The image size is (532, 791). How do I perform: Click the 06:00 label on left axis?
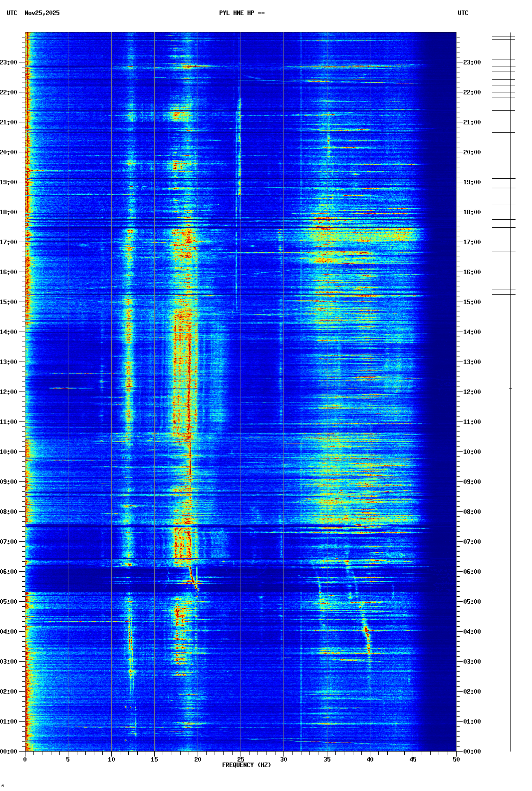(8, 572)
